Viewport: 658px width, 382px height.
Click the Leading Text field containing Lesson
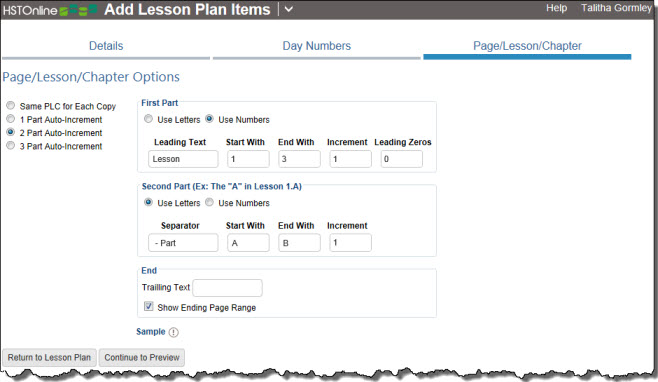click(183, 159)
